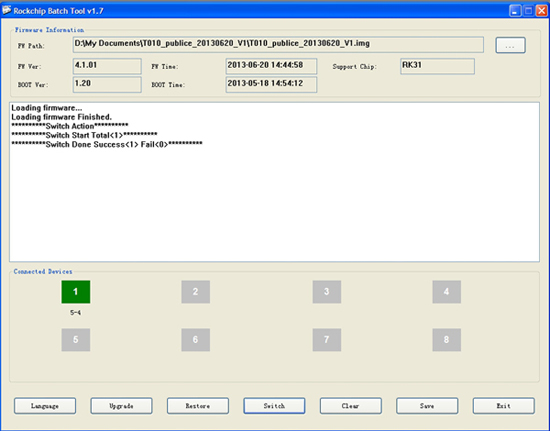Click the Rockchip app icon in title bar
550x431 pixels.
(6, 11)
